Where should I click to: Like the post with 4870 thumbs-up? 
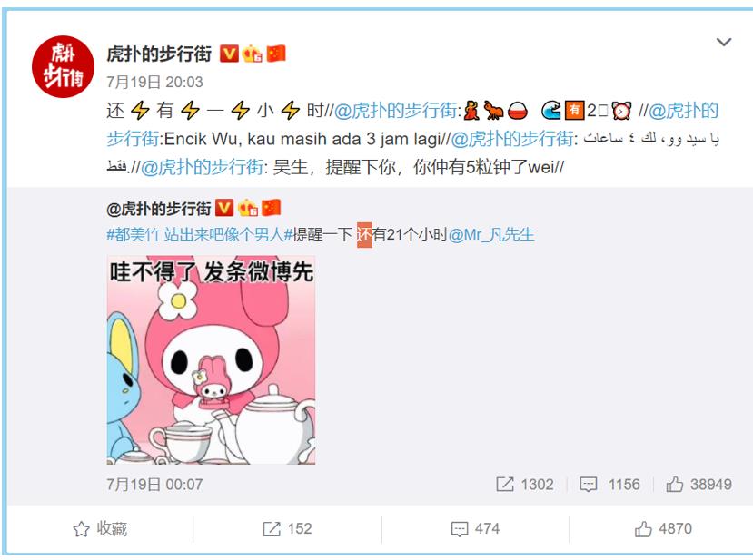pyautogui.click(x=663, y=529)
